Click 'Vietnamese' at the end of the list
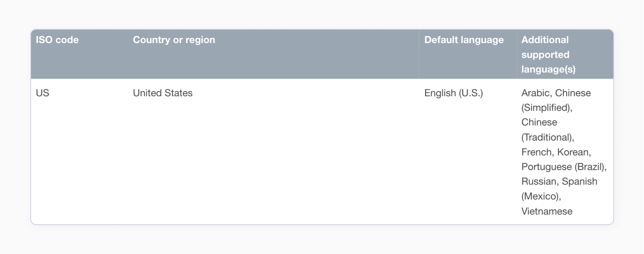Viewport: 644px width, 254px height. (547, 211)
